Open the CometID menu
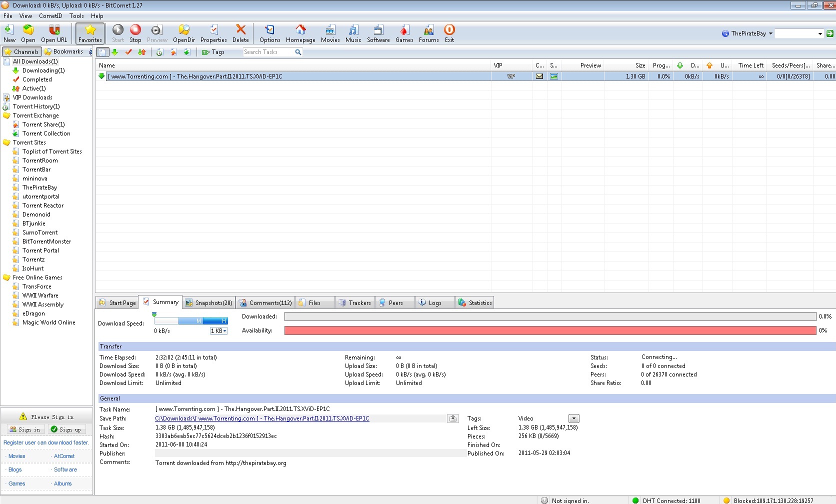The image size is (836, 504). (50, 16)
